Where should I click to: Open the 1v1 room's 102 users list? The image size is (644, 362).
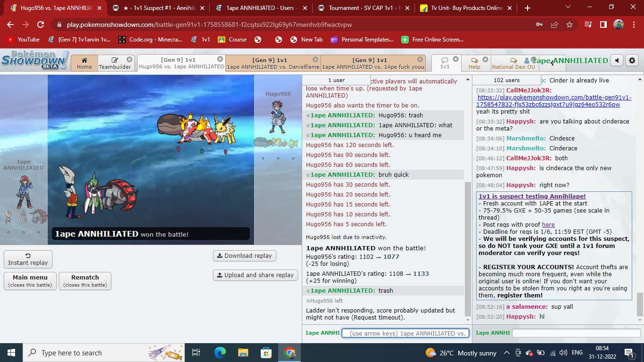coord(506,80)
